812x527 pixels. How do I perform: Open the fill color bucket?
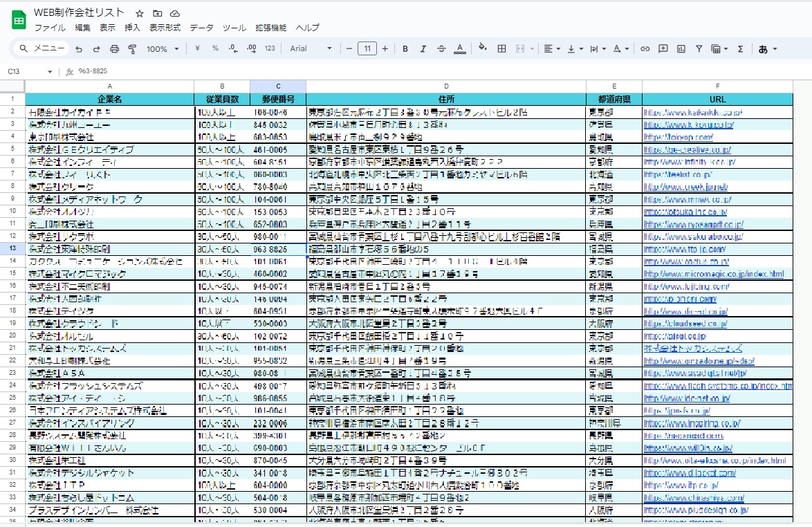pyautogui.click(x=483, y=48)
